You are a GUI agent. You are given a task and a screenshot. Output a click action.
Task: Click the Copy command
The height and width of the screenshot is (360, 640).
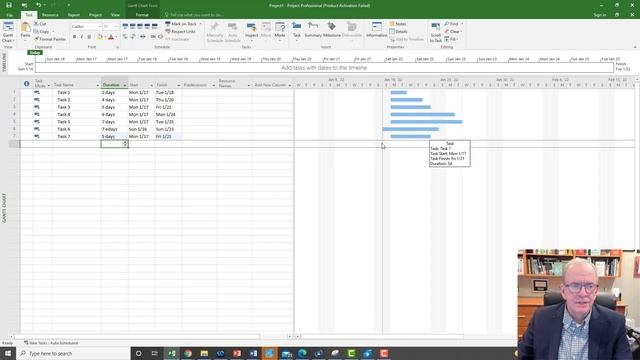click(42, 31)
